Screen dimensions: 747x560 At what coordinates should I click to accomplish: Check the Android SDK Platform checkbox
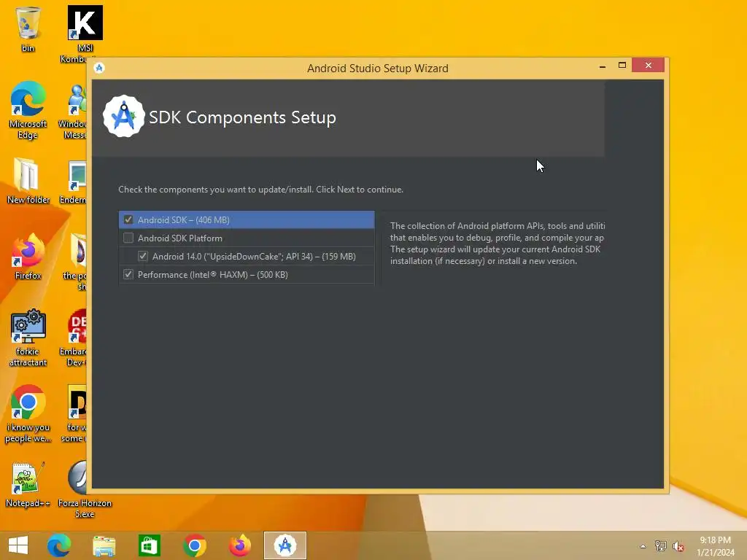coord(128,238)
